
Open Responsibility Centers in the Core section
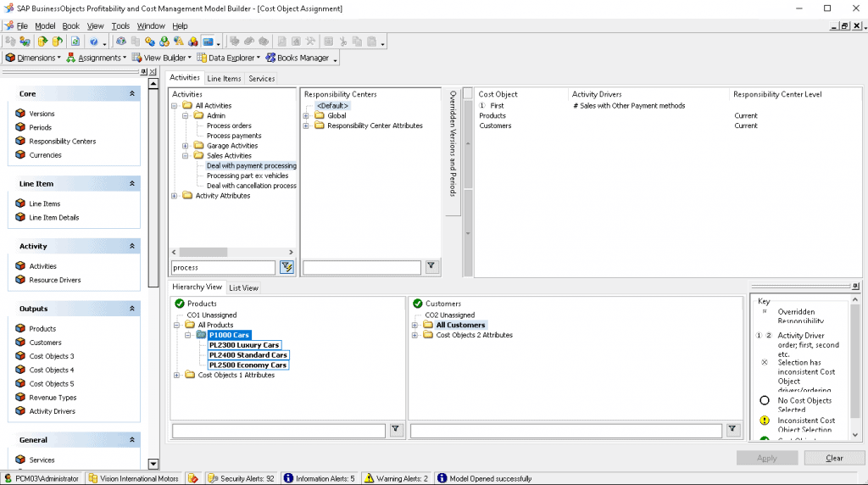click(62, 142)
